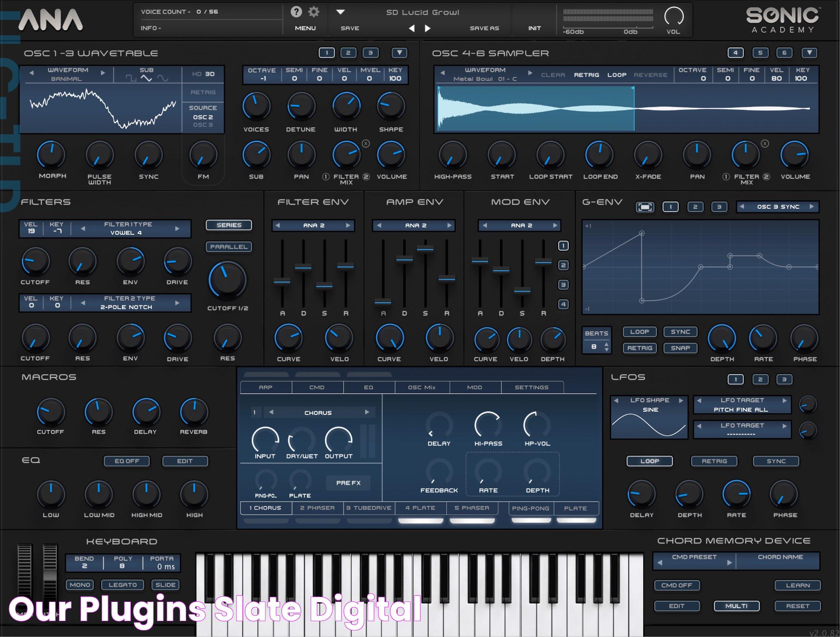
Task: Adjust amp envelope sustain slider
Action: (425, 249)
